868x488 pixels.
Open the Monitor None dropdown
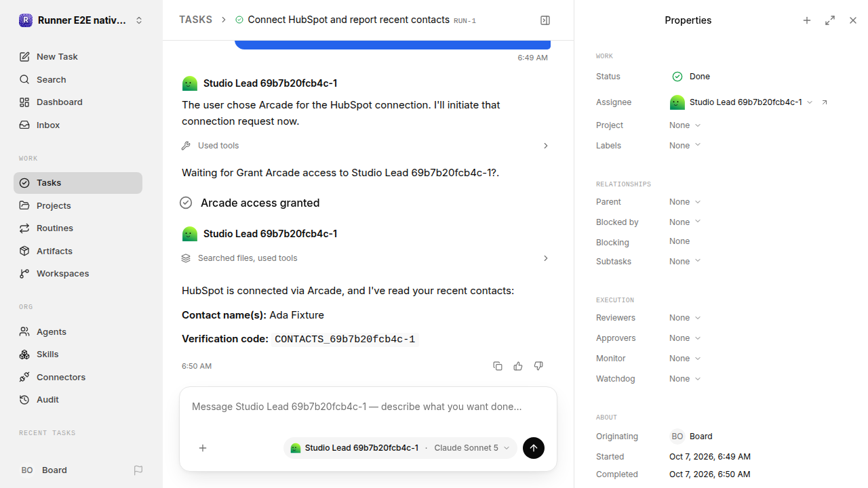pos(685,359)
